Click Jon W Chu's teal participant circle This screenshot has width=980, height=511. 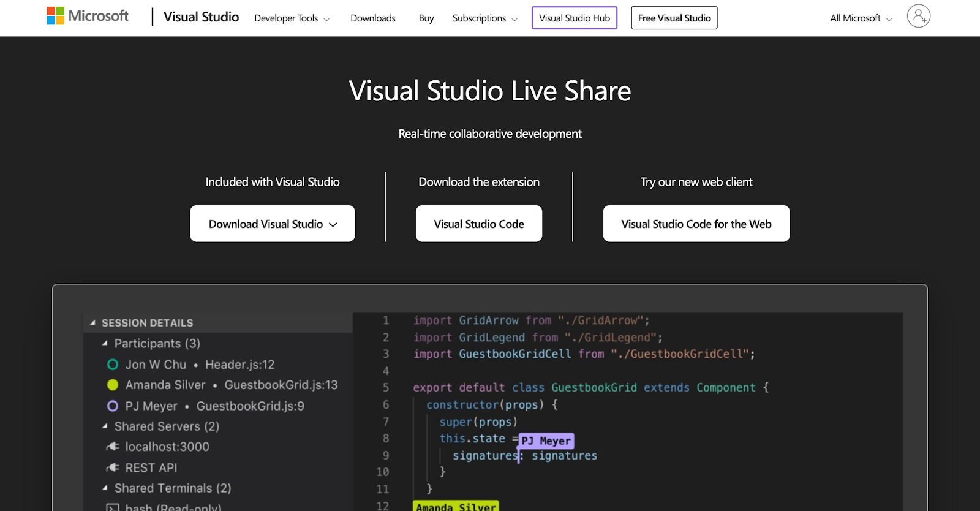[113, 365]
